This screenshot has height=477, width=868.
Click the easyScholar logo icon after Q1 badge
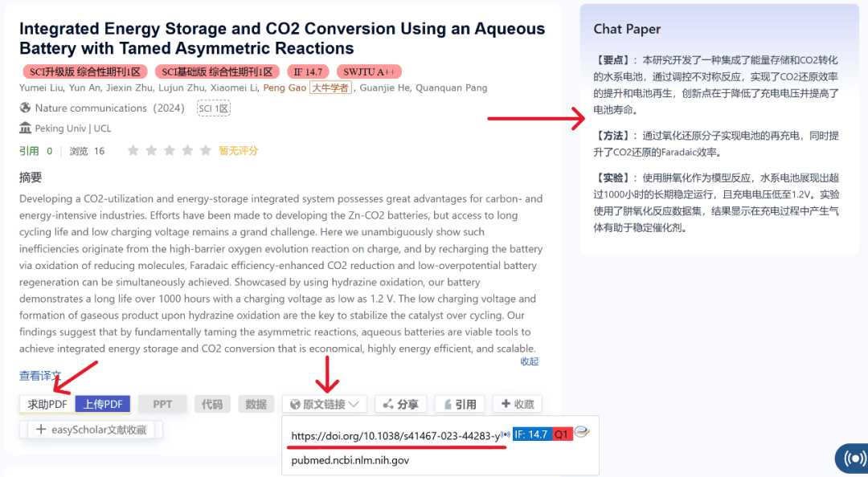tap(582, 434)
